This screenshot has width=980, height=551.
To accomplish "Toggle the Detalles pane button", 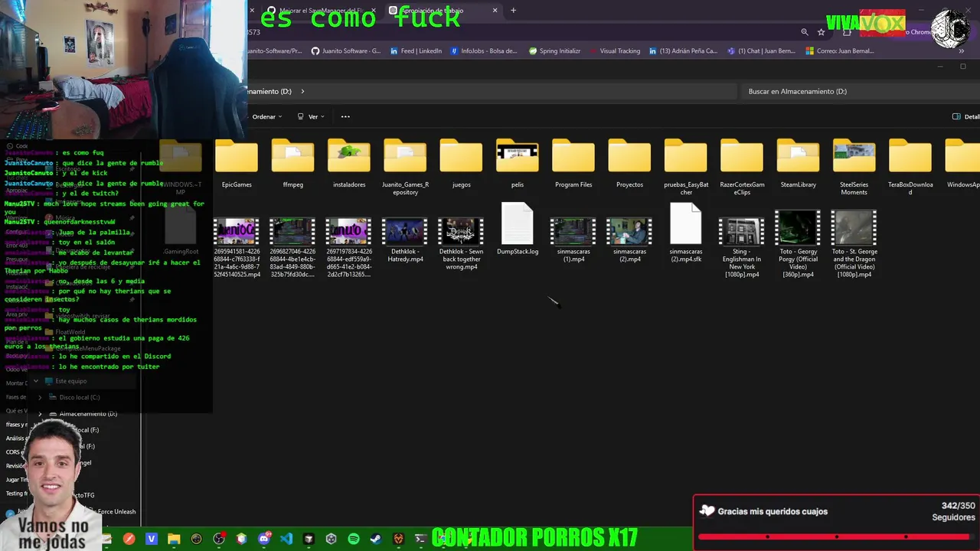I will [x=965, y=116].
